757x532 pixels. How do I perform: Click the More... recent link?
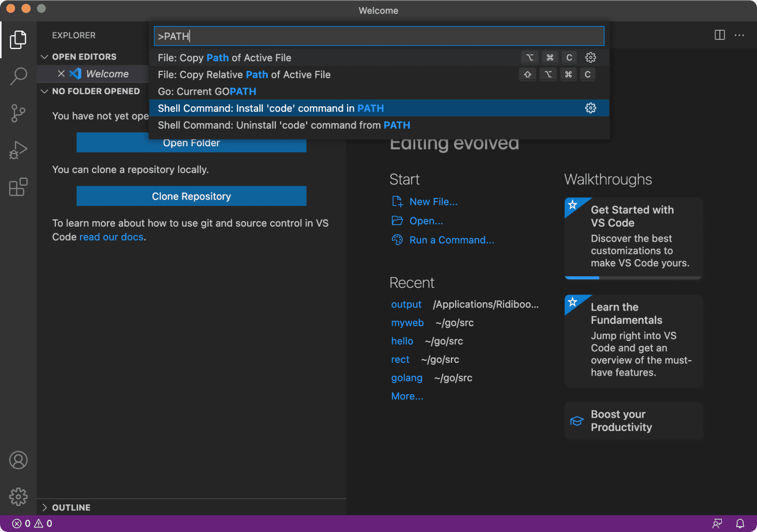(x=407, y=396)
